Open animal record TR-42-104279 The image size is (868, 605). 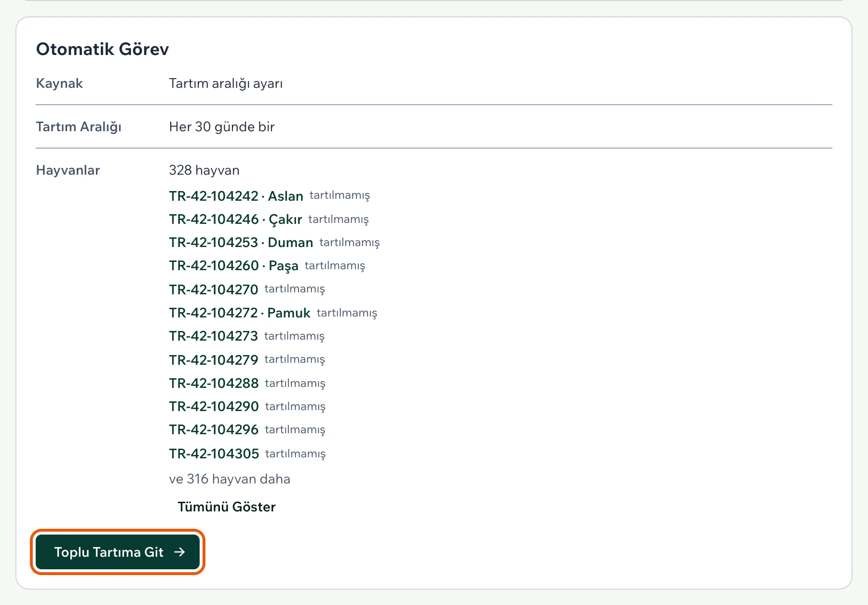pyautogui.click(x=214, y=360)
